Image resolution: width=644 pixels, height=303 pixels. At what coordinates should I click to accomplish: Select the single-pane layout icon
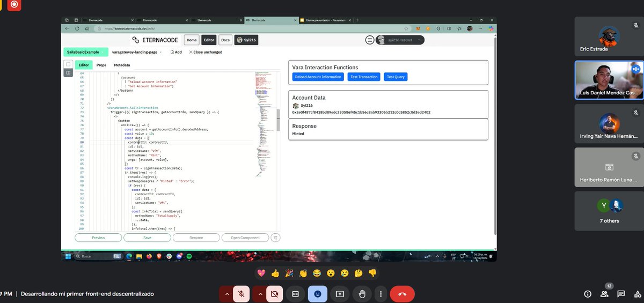68,64
